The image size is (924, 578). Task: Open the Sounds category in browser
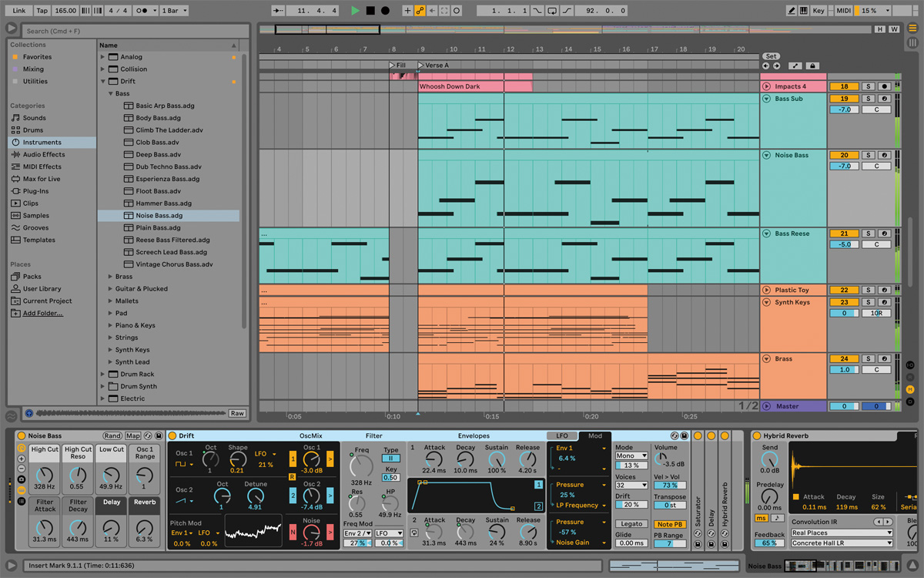pyautogui.click(x=34, y=118)
